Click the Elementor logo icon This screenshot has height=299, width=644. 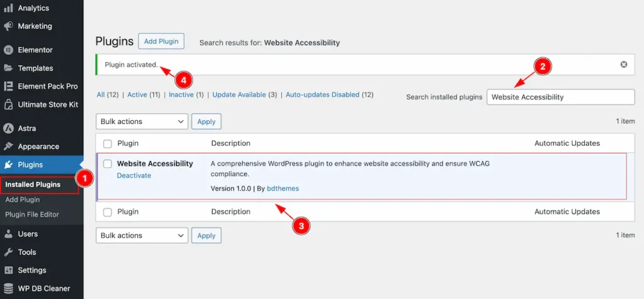click(8, 50)
